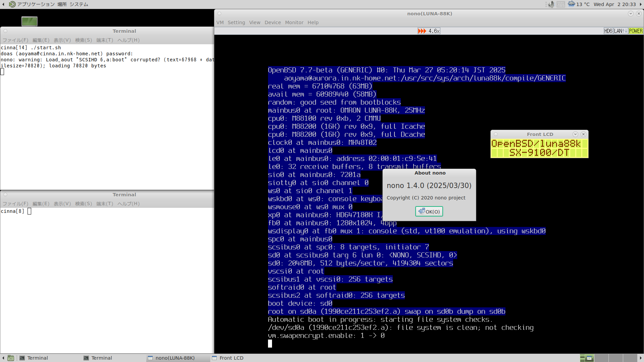Click the Front LCD yellow display panel
Viewport: 644px width, 362px height.
point(539,148)
